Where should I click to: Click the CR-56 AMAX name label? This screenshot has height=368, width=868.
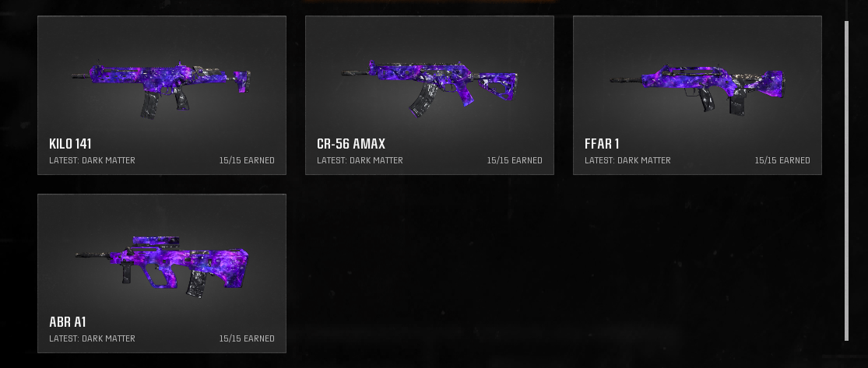[x=351, y=144]
